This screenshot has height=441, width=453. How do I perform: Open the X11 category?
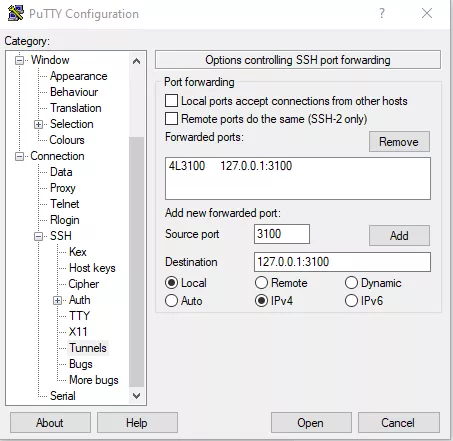pos(78,332)
